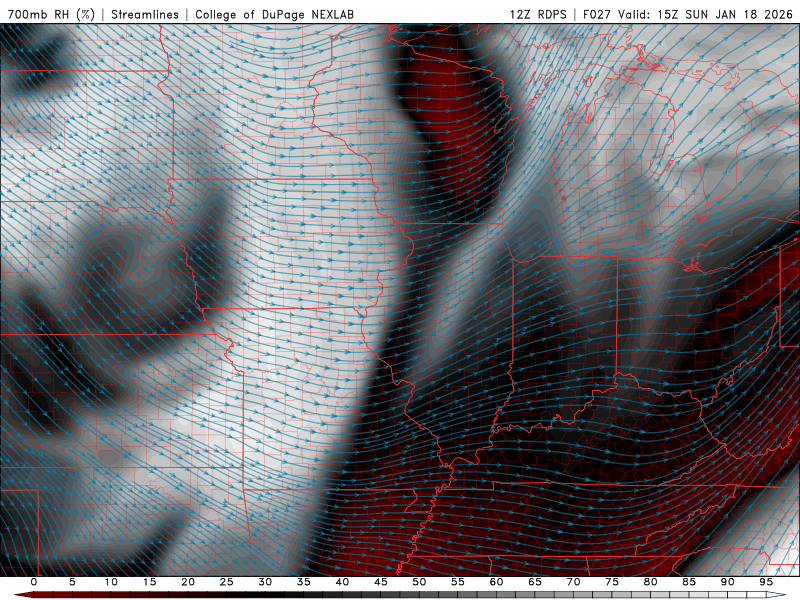Click the 20 label on the RH scale

click(188, 582)
